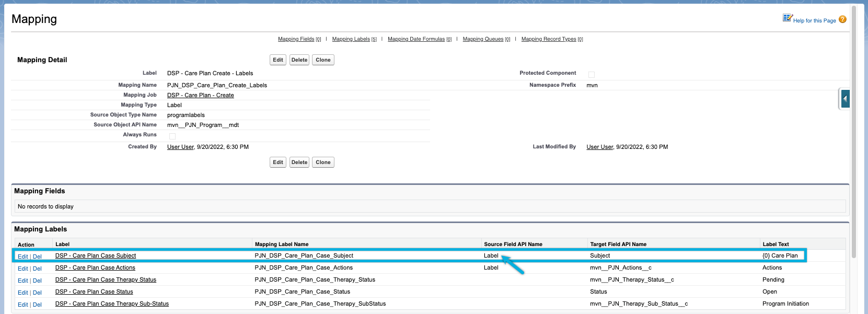Click the Target Field API Name column header
Screen dimensions: 868x314
coord(618,244)
